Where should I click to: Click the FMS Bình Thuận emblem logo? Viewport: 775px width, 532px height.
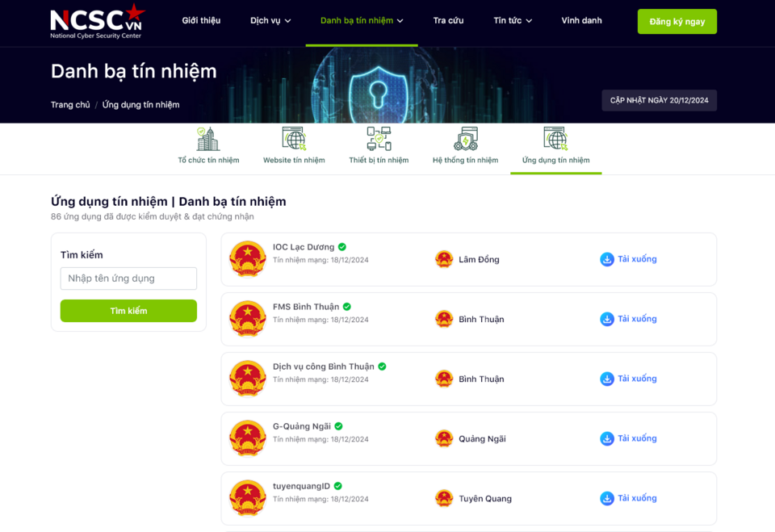tap(248, 319)
